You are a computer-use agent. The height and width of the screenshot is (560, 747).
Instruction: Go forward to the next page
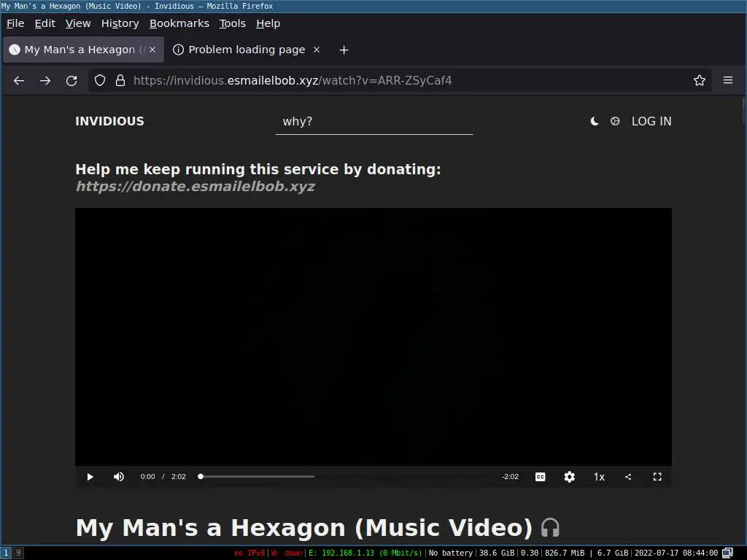coord(45,80)
